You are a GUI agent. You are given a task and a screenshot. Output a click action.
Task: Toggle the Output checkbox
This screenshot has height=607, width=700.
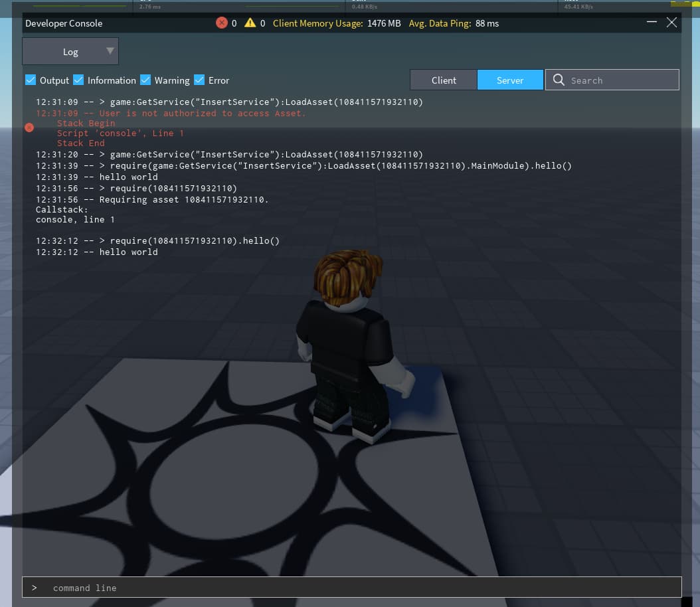31,80
